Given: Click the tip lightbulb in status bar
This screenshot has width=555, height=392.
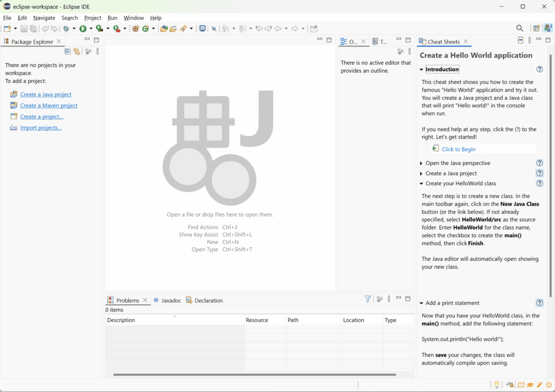Looking at the screenshot, I should coord(497,384).
